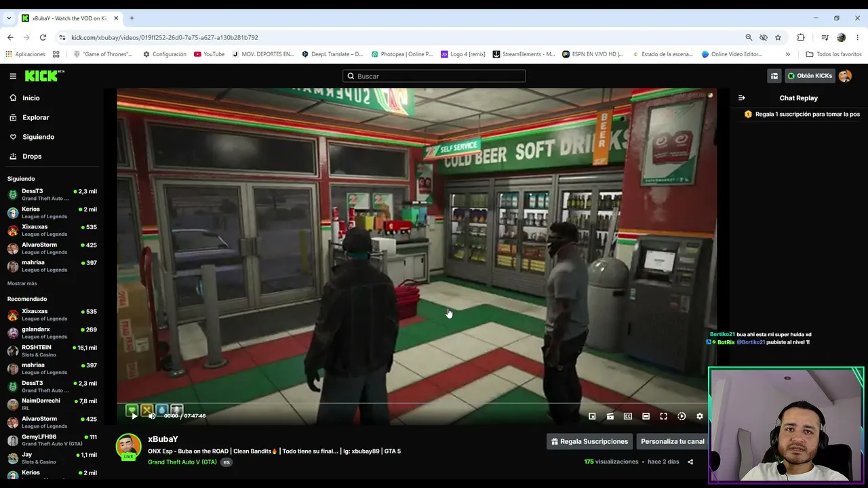Open the Kick hamburger sidebar menu
Image resolution: width=868 pixels, height=488 pixels.
pos(13,76)
